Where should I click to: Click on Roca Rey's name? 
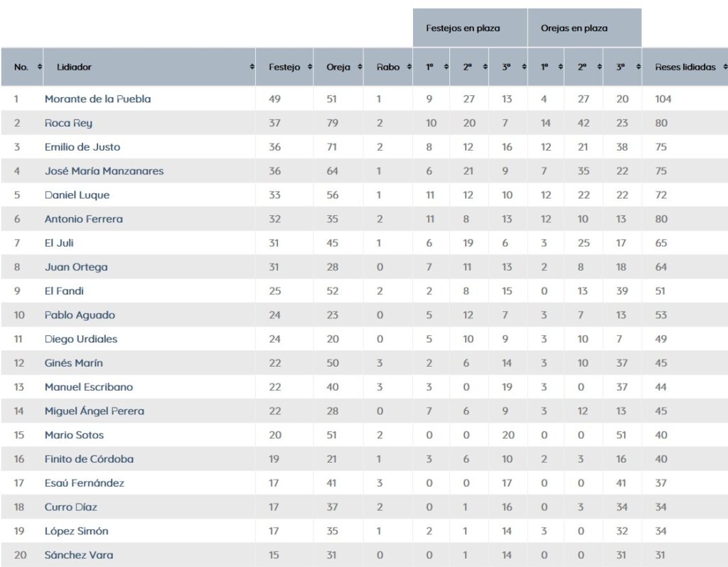[68, 123]
